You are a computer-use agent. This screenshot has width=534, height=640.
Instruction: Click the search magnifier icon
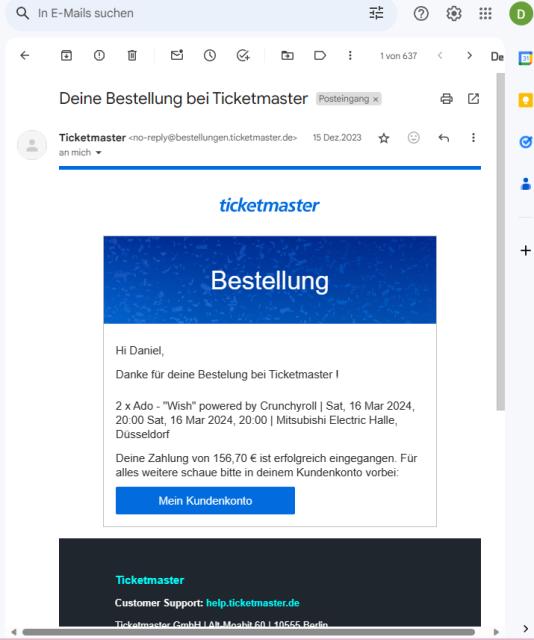click(22, 13)
